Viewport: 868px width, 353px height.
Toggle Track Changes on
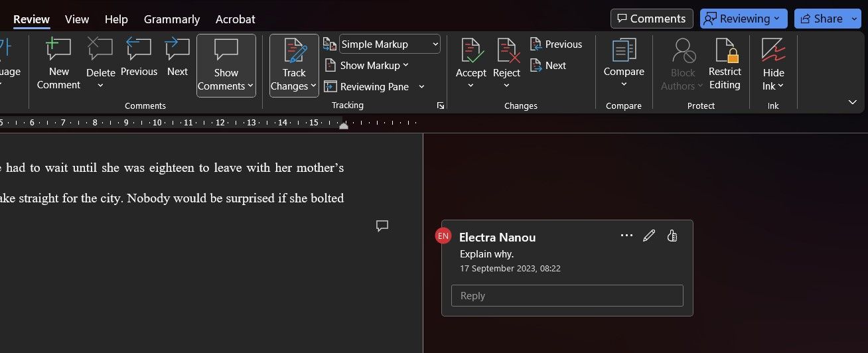click(294, 52)
